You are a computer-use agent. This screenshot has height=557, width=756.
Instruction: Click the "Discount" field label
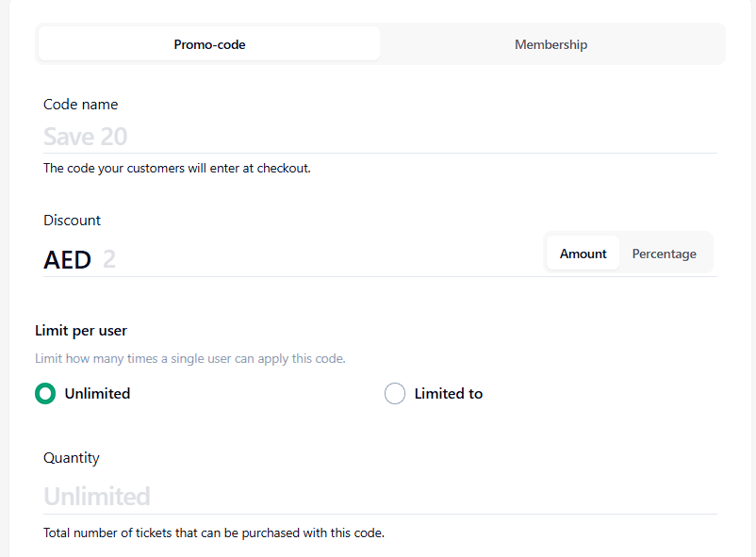click(x=72, y=221)
